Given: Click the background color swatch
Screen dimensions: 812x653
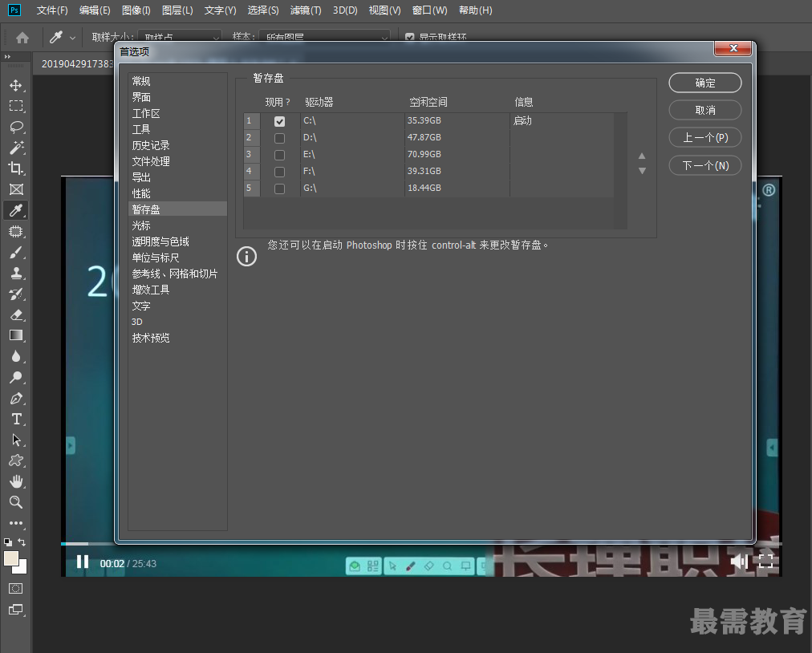Looking at the screenshot, I should click(x=22, y=569).
